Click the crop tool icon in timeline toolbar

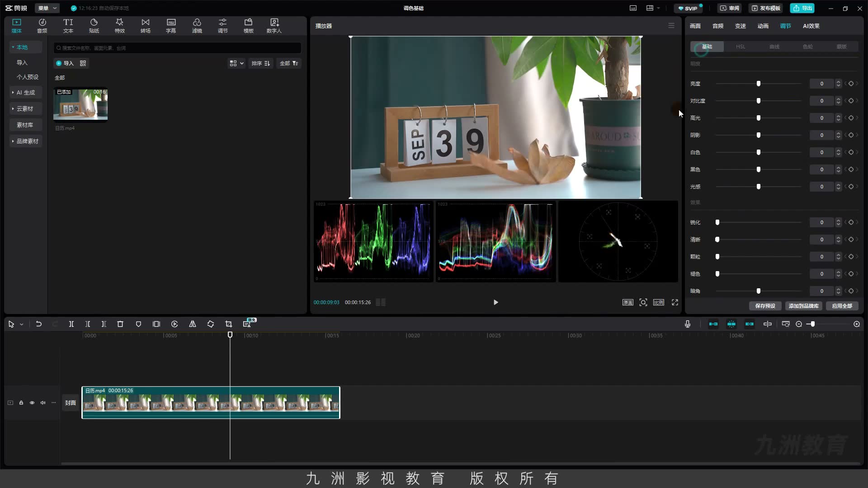(229, 324)
